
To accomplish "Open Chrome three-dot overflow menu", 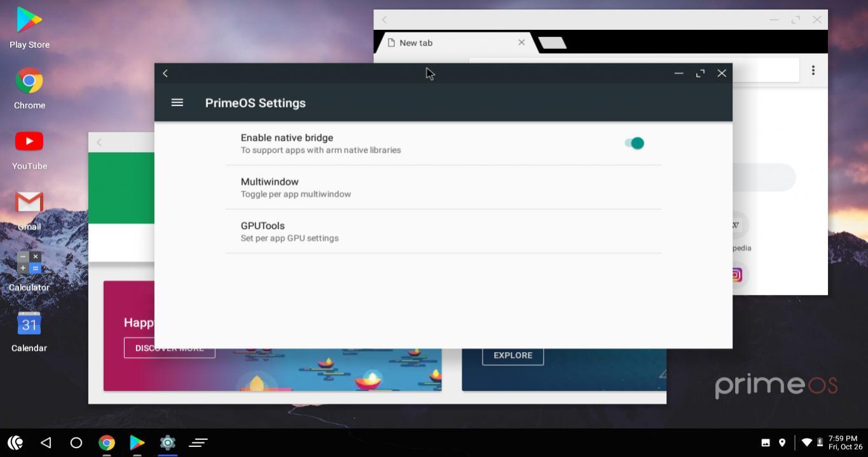I will click(x=813, y=71).
